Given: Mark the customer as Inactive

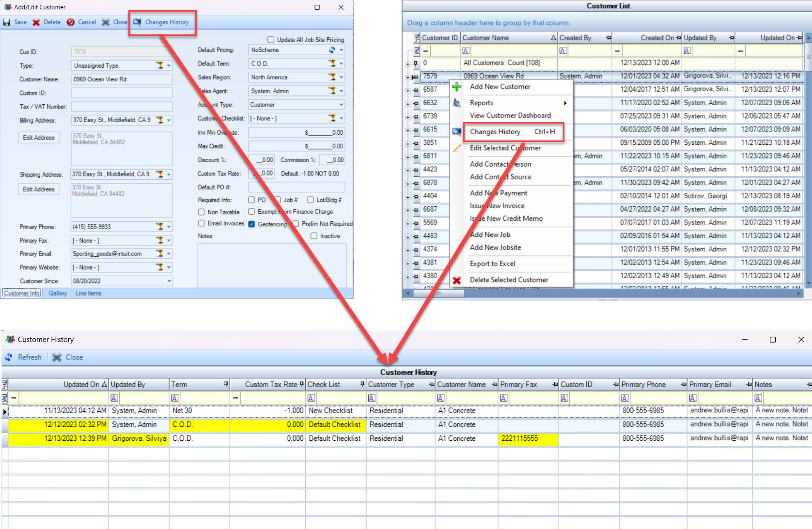Looking at the screenshot, I should [x=314, y=236].
